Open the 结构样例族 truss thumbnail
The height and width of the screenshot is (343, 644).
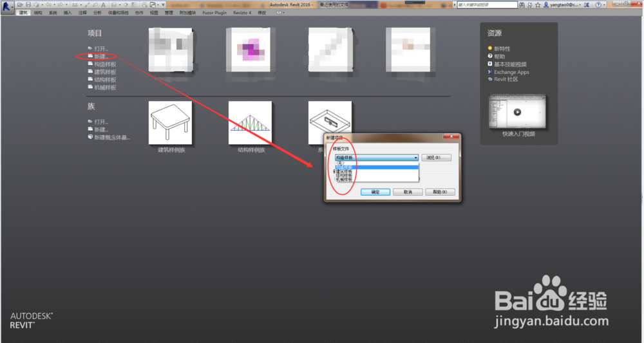coord(250,123)
